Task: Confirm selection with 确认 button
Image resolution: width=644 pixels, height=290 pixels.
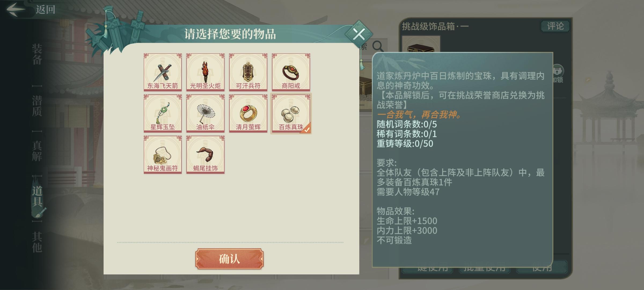Action: coord(229,259)
